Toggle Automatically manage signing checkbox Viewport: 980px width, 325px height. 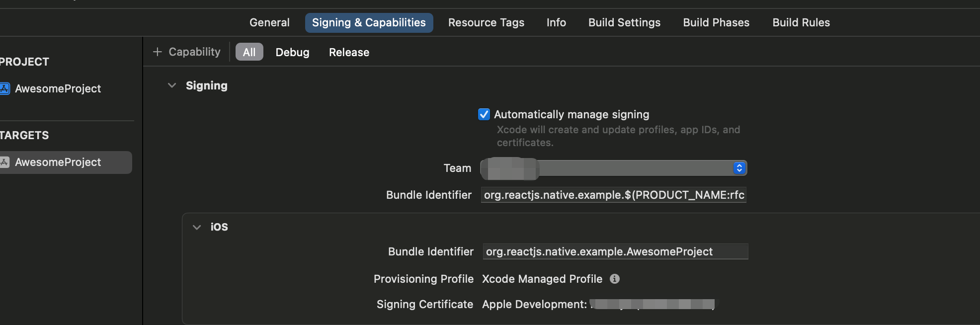click(484, 114)
